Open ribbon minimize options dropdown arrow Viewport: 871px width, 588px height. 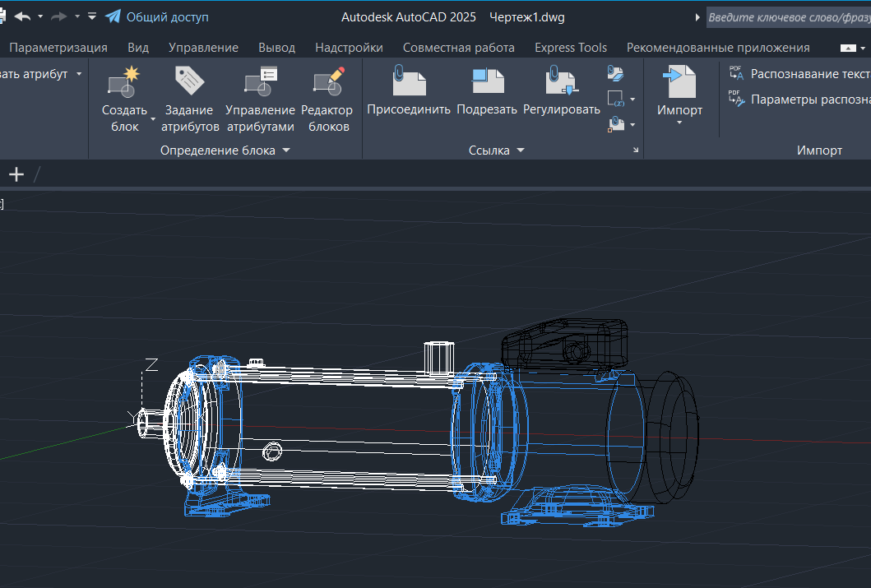point(863,49)
